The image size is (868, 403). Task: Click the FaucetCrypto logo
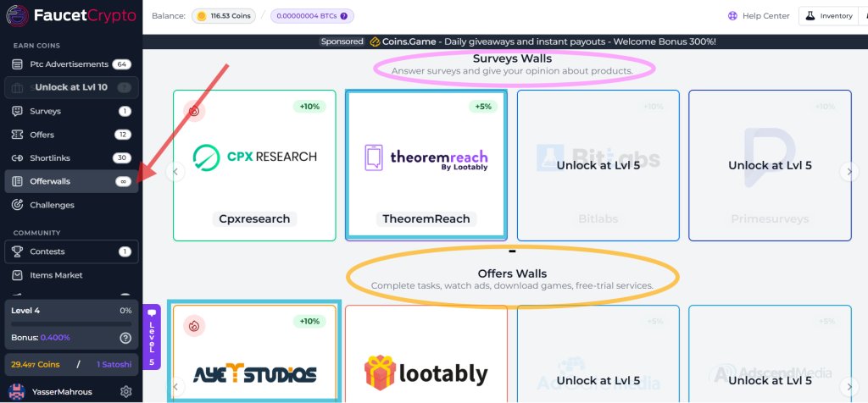pos(71,15)
